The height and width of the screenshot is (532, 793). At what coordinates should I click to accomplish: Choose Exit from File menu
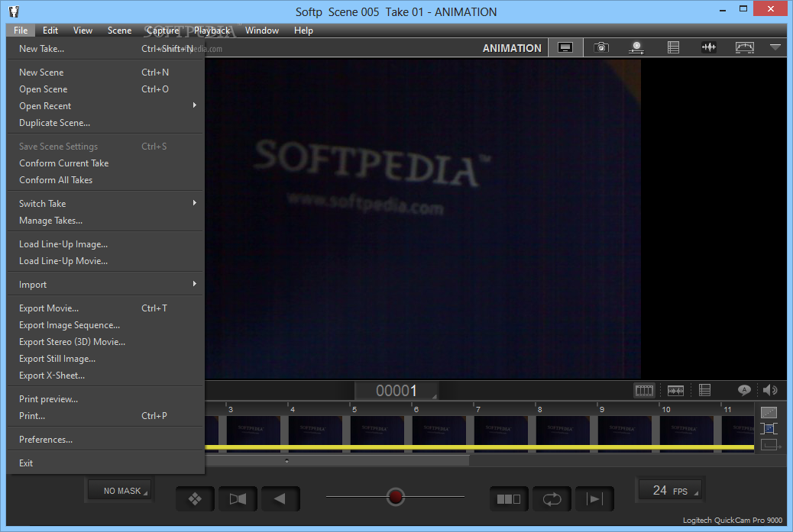click(x=105, y=463)
